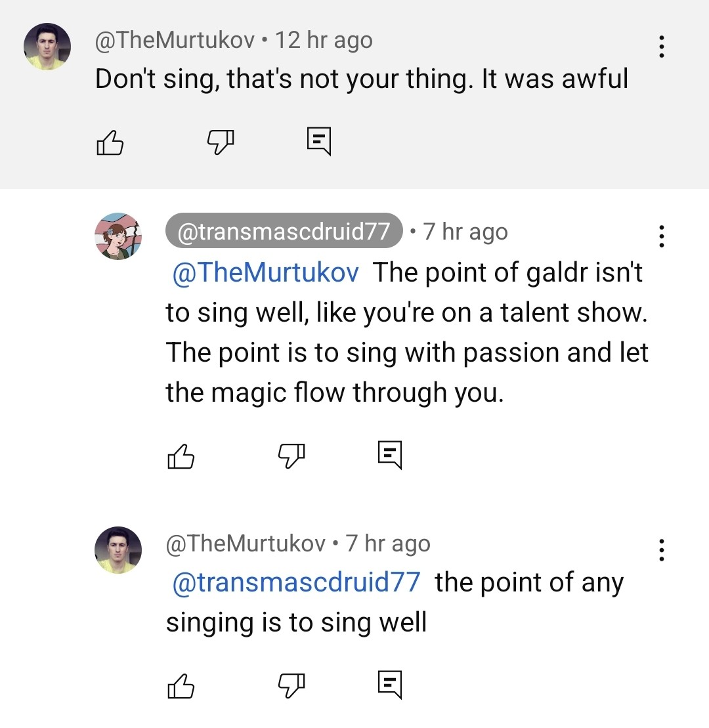The height and width of the screenshot is (728, 709).
Task: Like the "Don't sing" top comment
Action: coord(110,142)
